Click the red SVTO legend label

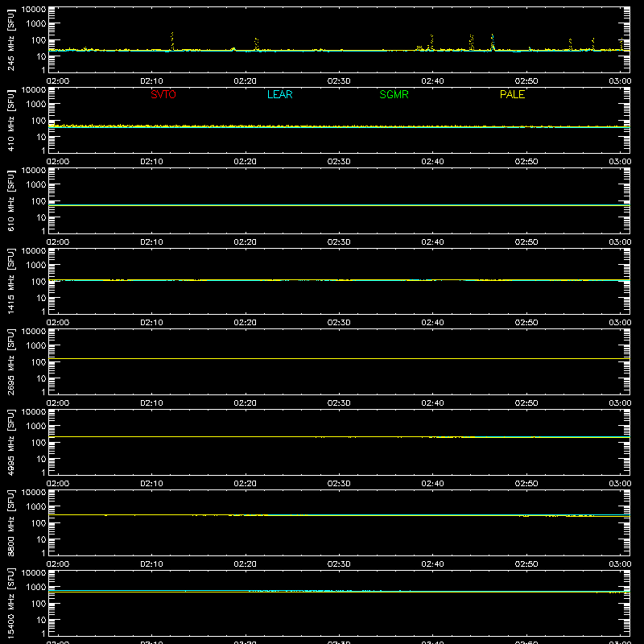coord(163,94)
